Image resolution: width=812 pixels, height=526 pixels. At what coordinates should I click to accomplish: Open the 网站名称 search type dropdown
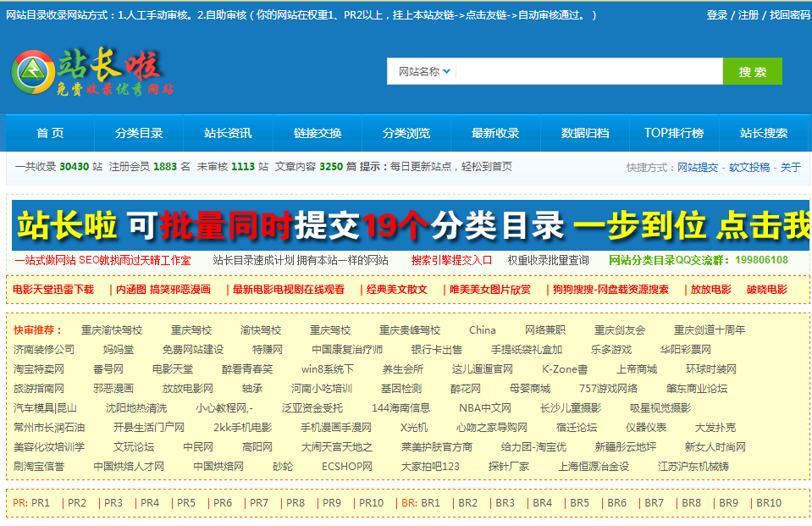click(423, 71)
